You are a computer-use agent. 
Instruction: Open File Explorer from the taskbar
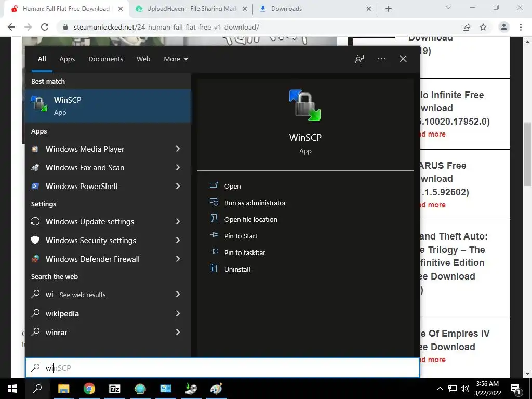63,389
